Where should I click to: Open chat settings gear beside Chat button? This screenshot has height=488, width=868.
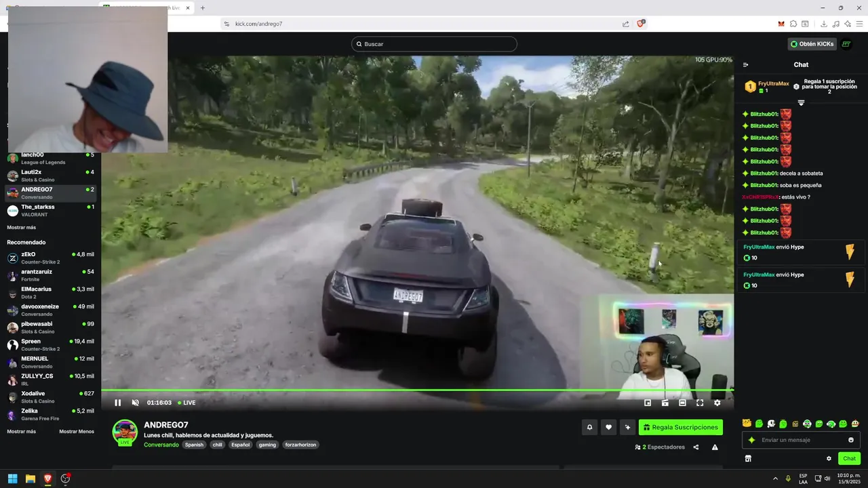click(829, 459)
